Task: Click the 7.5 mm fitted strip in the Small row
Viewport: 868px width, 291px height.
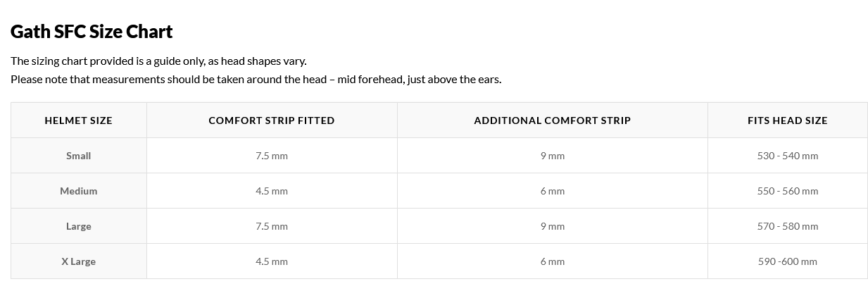Action: coord(272,156)
